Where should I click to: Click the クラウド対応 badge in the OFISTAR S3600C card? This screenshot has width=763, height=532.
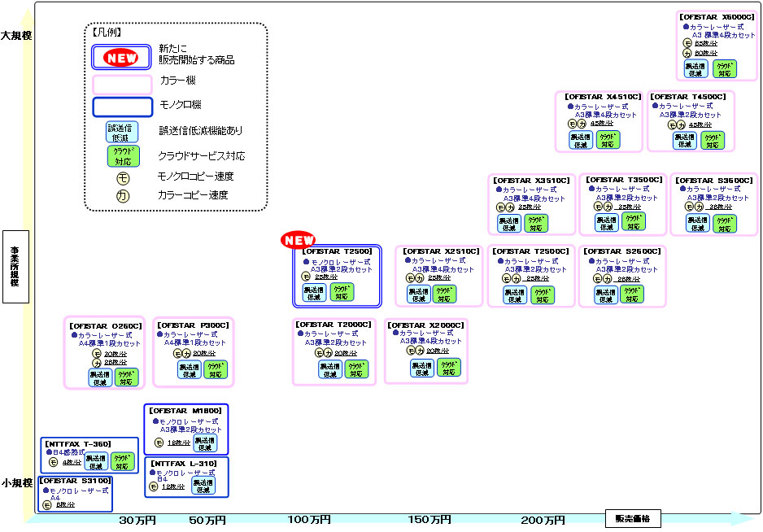(725, 224)
